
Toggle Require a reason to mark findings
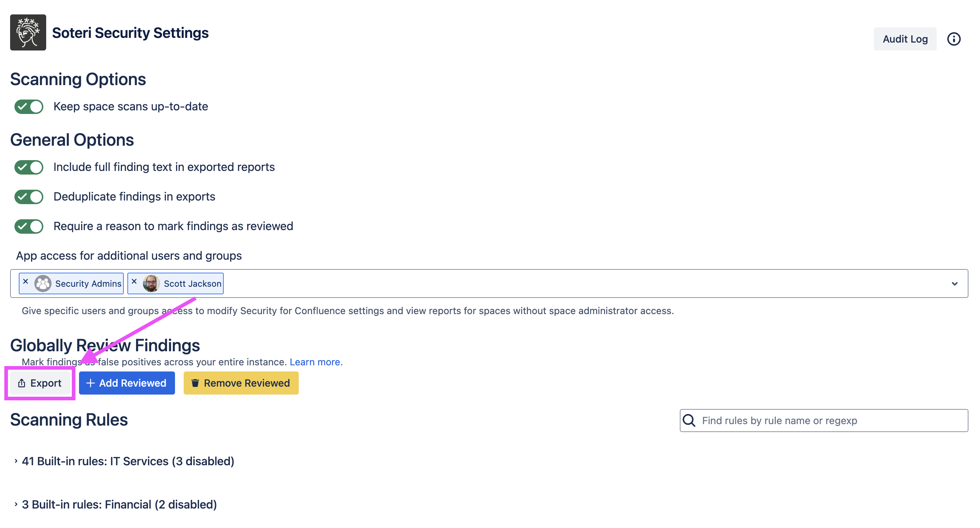click(x=29, y=226)
